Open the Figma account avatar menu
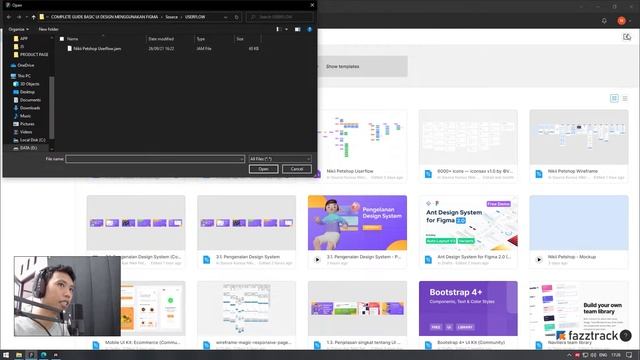640x360 pixels. click(621, 21)
